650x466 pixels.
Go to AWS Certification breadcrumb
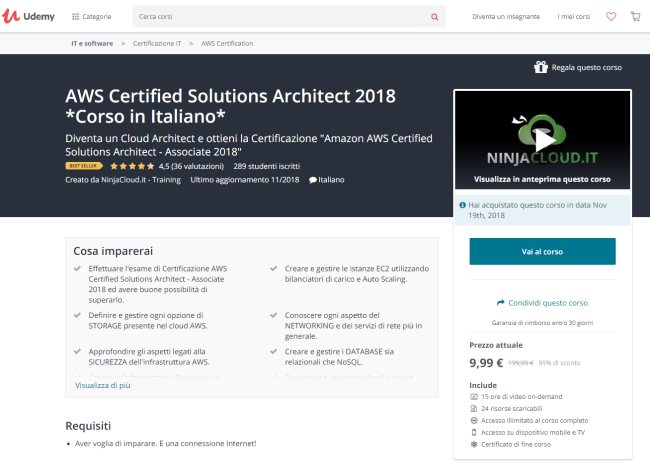(227, 43)
